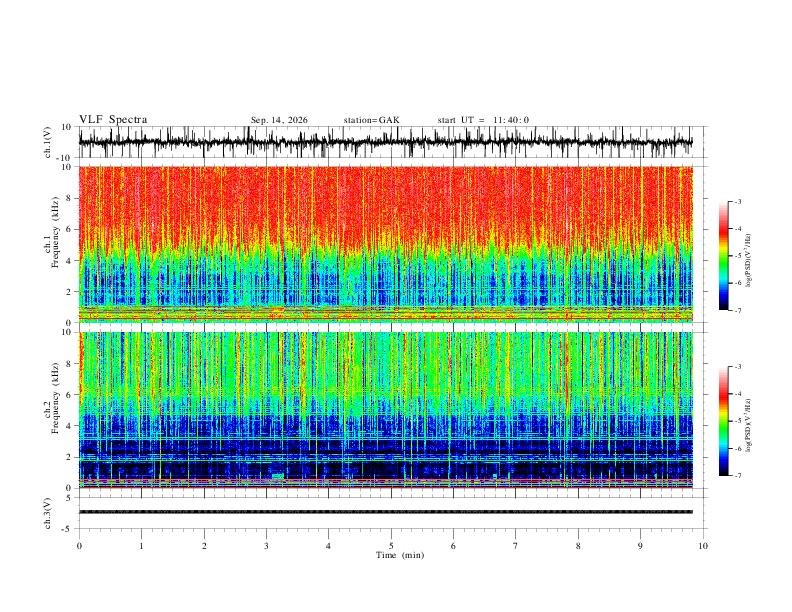Click the ch.1 Frequency (kHz) axis label

pos(51,244)
